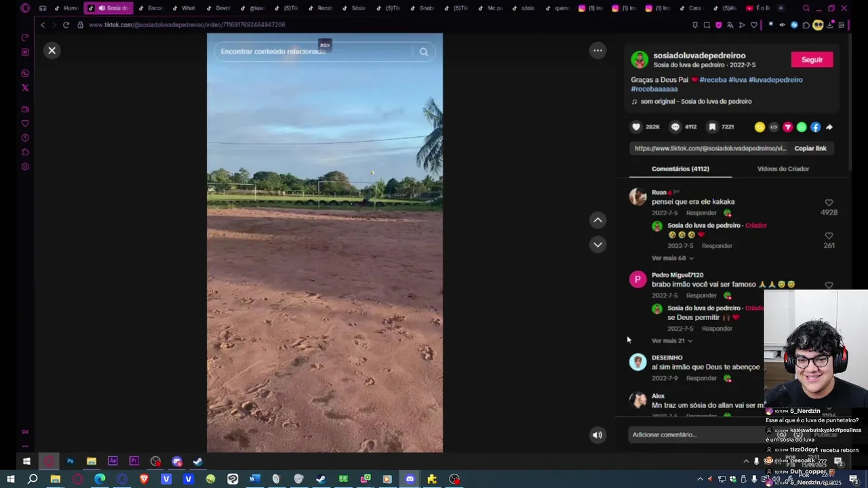Follow the creator with Seguir button

pos(812,60)
